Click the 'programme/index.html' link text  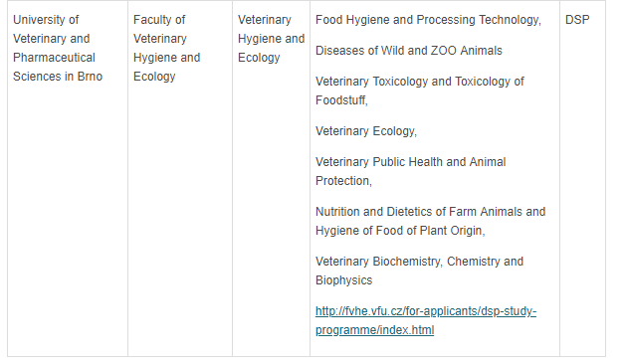(374, 330)
